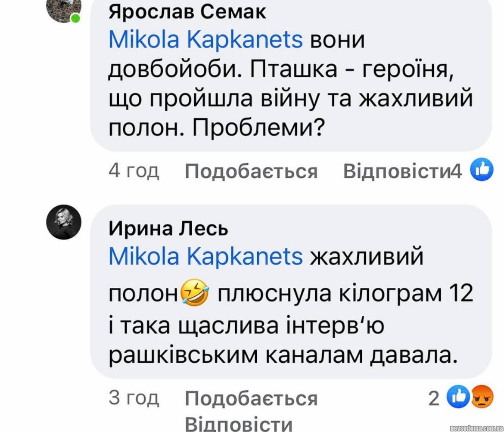The image size is (504, 432).
Task: Click the green online status dot
Action: (76, 19)
